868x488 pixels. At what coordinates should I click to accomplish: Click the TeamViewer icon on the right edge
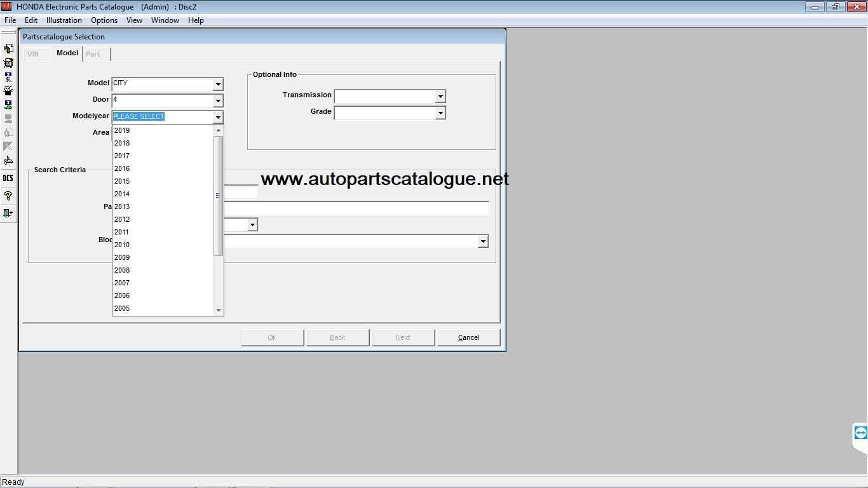tap(861, 433)
